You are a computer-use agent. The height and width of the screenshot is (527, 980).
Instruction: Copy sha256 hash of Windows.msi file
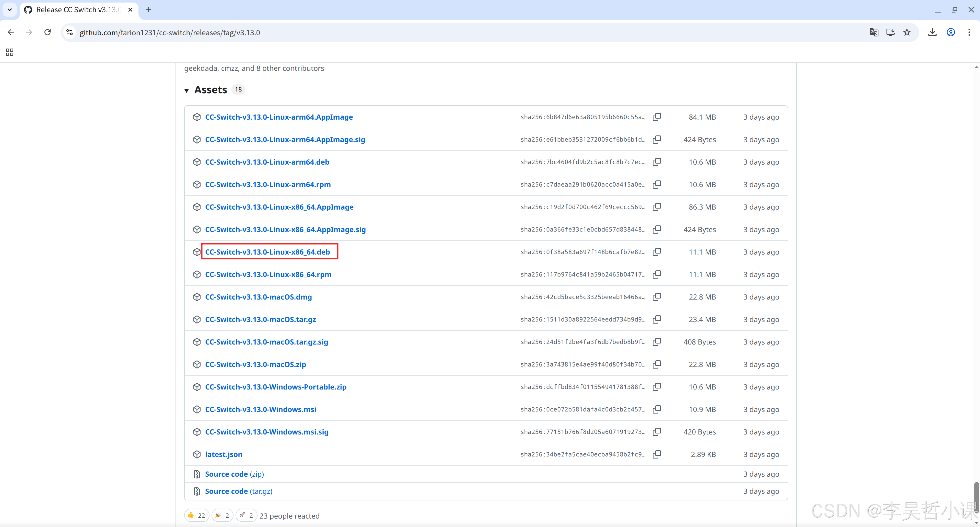pos(657,409)
